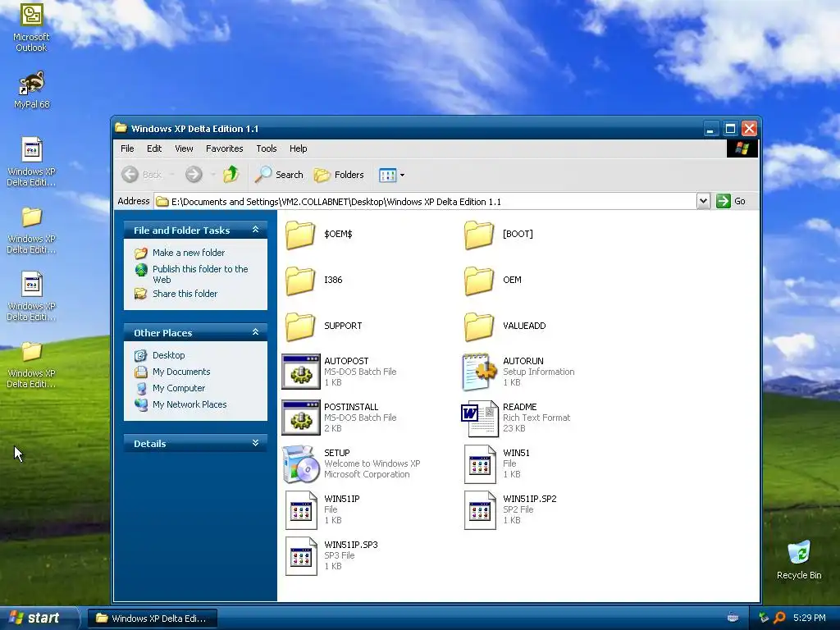840x630 pixels.
Task: Click the taskbar clock showing 5:29 PM
Action: (x=809, y=618)
